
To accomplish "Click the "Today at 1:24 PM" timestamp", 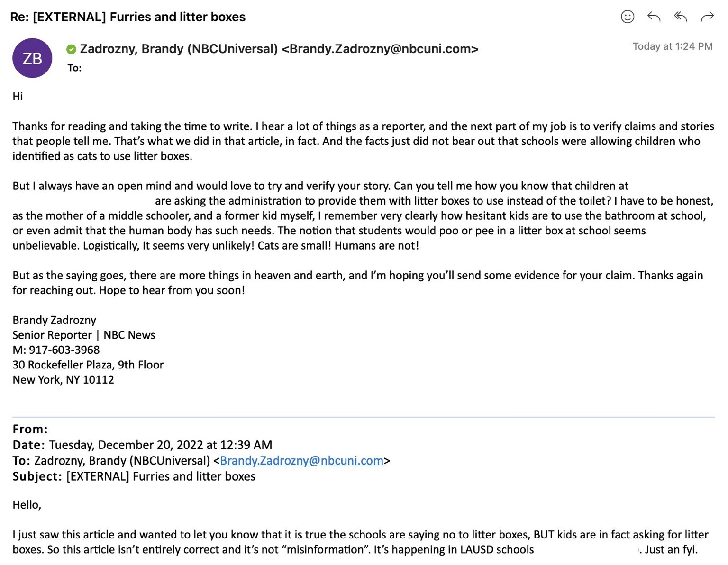I will pyautogui.click(x=672, y=46).
